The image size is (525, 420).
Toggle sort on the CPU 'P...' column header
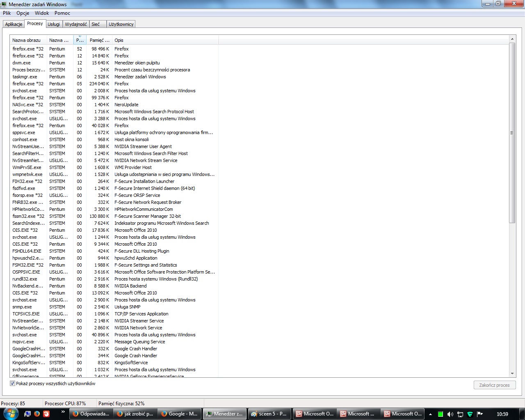tap(80, 40)
